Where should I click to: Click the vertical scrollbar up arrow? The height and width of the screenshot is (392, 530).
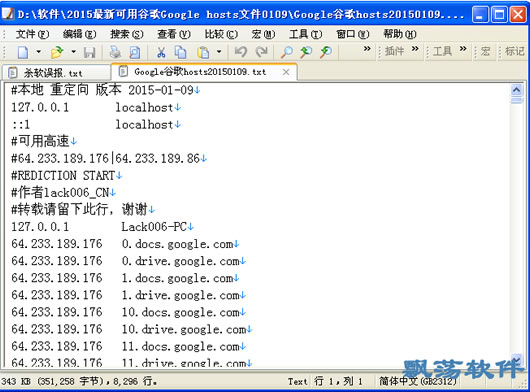(516, 90)
